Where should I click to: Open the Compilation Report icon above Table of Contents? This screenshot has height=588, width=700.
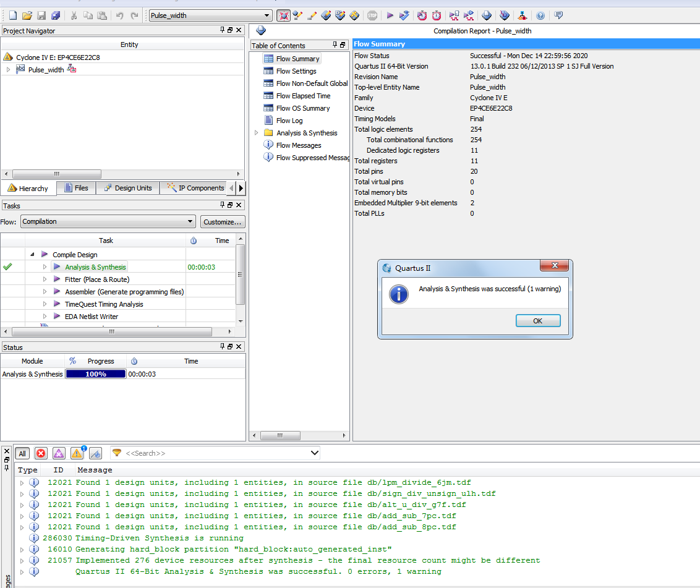[x=261, y=31]
